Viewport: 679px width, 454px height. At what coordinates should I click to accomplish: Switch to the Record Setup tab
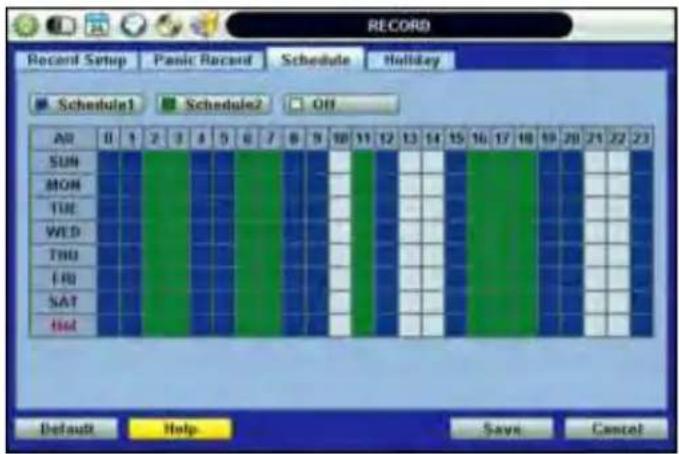pos(77,60)
